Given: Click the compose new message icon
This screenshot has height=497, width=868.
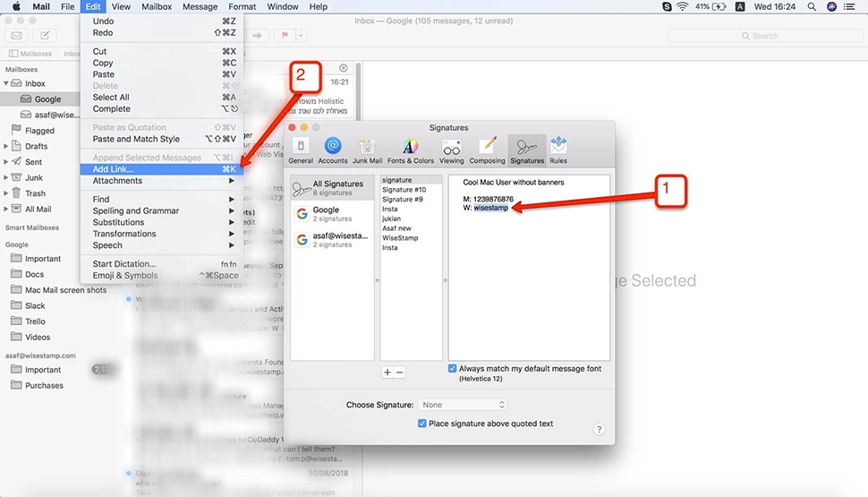Looking at the screenshot, I should (45, 36).
